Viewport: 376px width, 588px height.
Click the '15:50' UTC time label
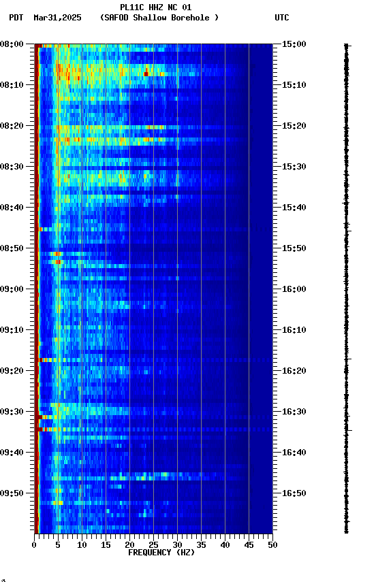pos(294,248)
